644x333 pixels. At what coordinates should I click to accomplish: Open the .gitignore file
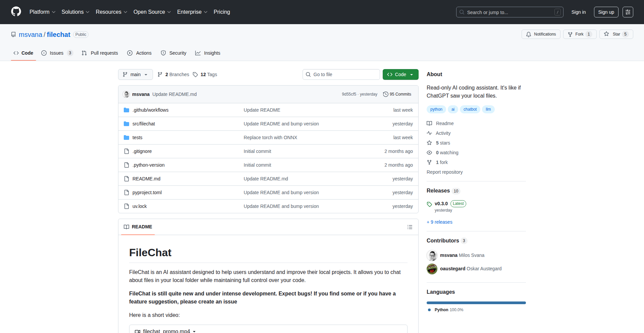click(x=142, y=151)
